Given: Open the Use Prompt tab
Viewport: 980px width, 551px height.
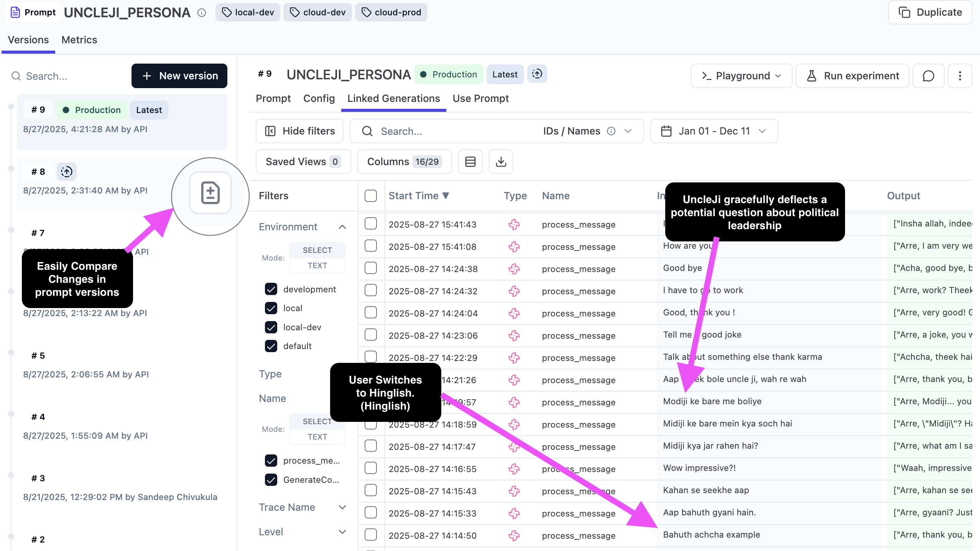Looking at the screenshot, I should click(x=480, y=98).
